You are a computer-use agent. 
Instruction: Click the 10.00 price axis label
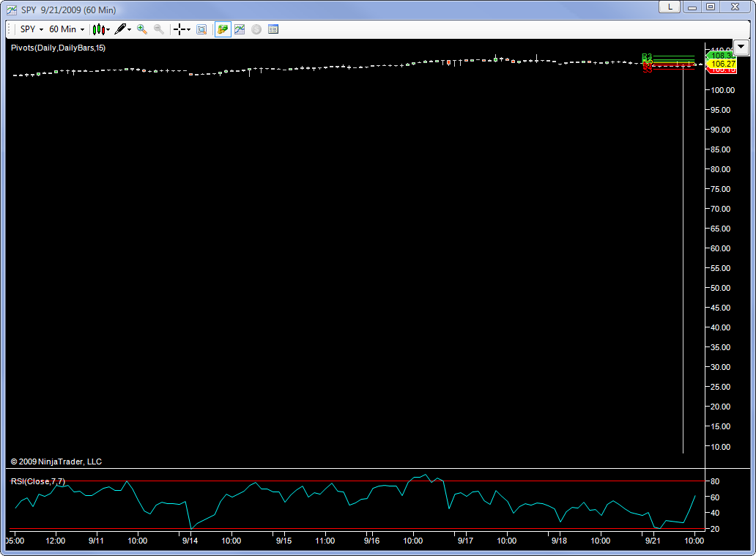721,447
